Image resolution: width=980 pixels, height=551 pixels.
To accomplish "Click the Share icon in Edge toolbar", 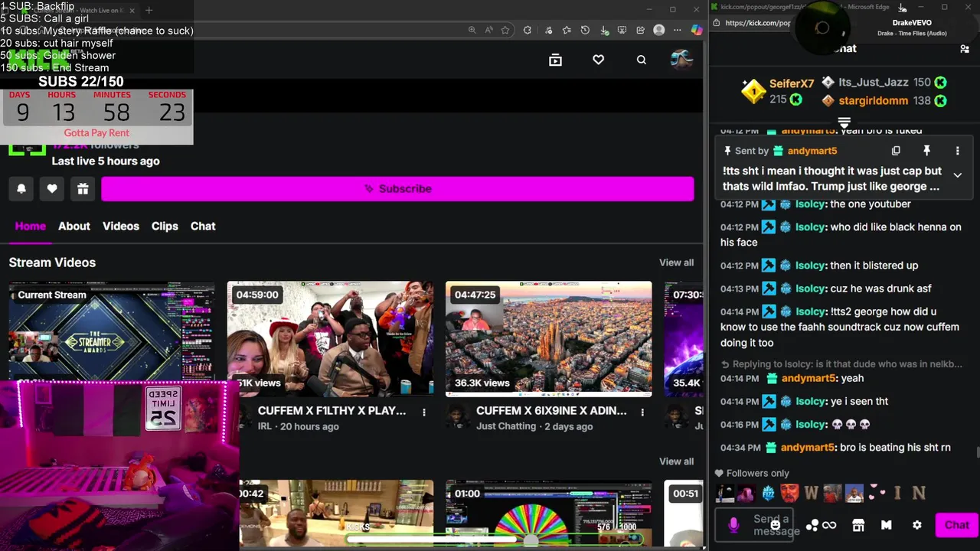I will click(640, 30).
